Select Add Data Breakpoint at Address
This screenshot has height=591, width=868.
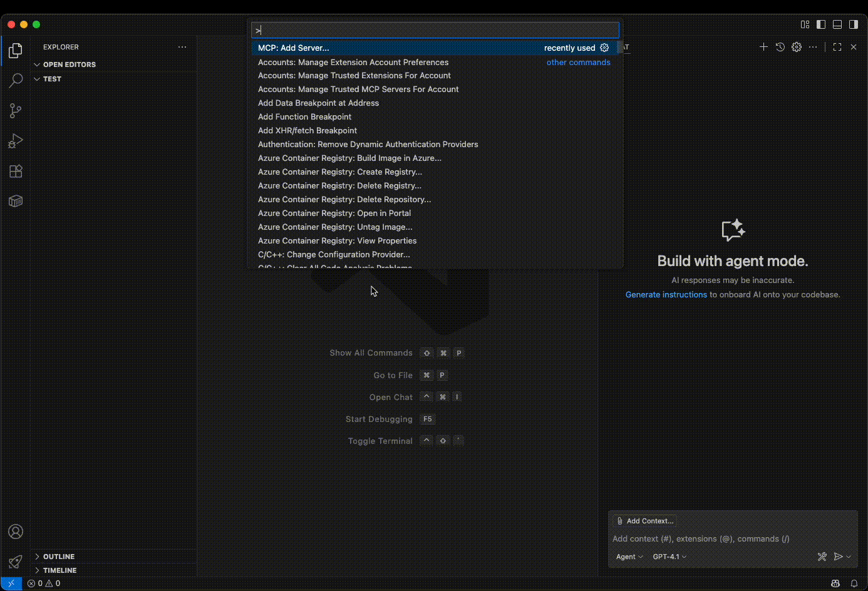point(435,103)
